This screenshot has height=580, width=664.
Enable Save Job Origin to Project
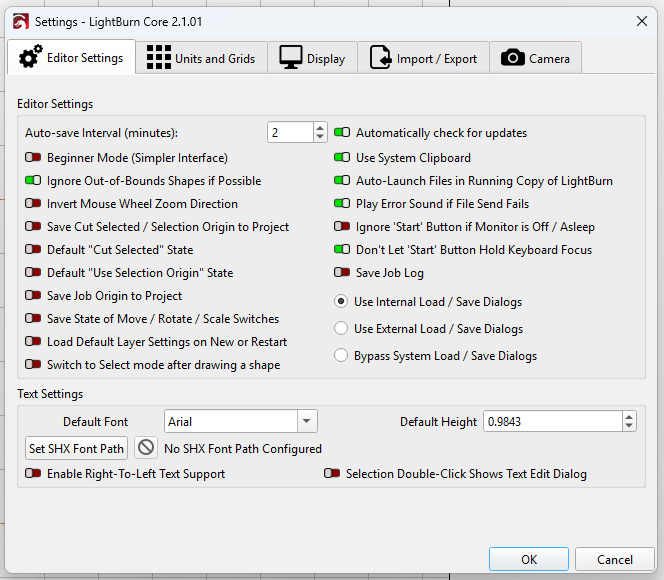click(x=33, y=295)
